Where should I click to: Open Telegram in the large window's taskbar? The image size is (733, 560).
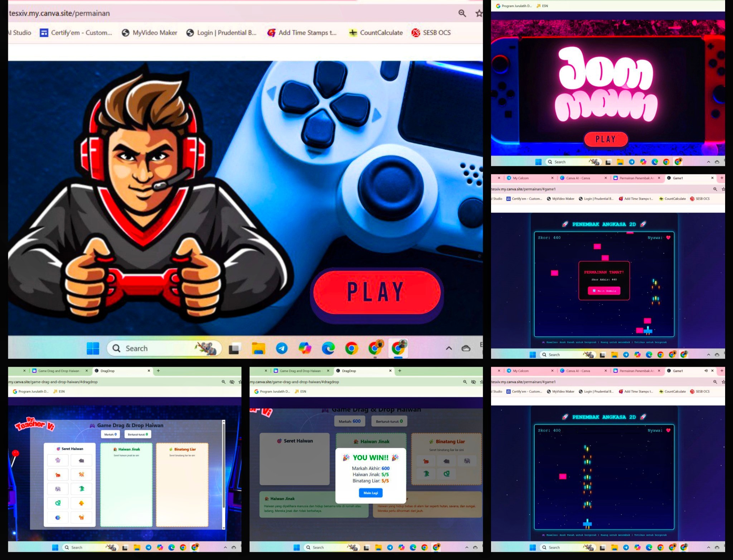coord(282,348)
